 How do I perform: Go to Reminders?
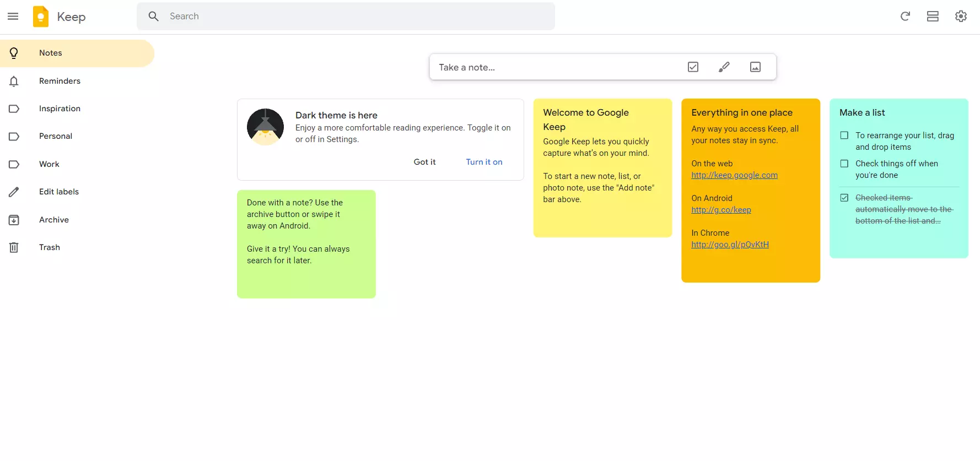[x=77, y=81]
